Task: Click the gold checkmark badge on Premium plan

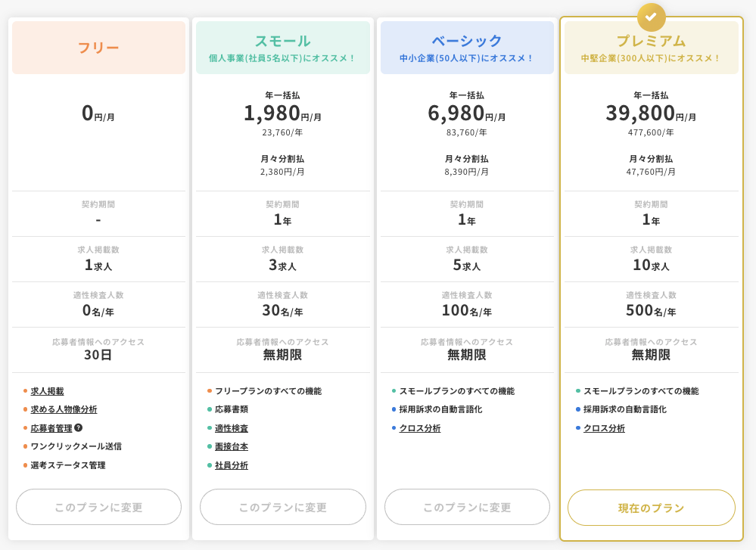Action: point(651,17)
